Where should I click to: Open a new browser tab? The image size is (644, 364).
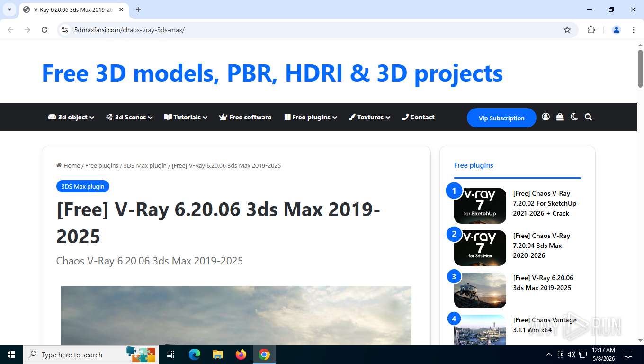coord(138,9)
